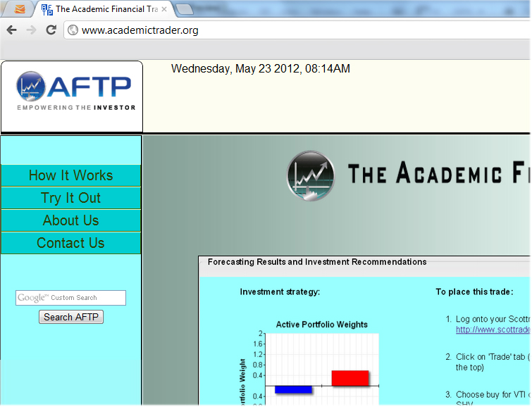Viewport: 532px width, 407px height.
Task: Open a new tab with the blank tab button
Action: [185, 9]
